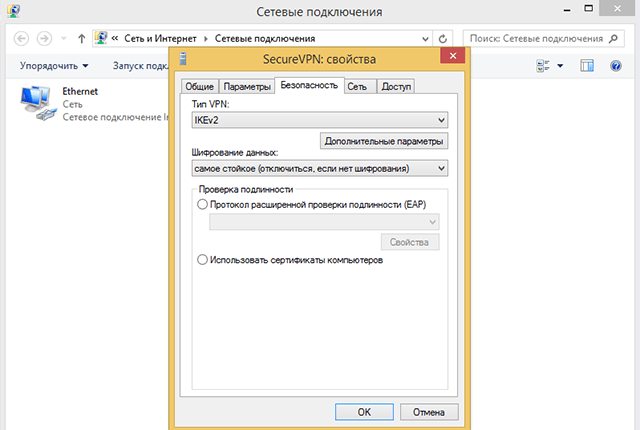Screen dimensions: 640x430
Task: Go up one folder level
Action: click(x=82, y=39)
